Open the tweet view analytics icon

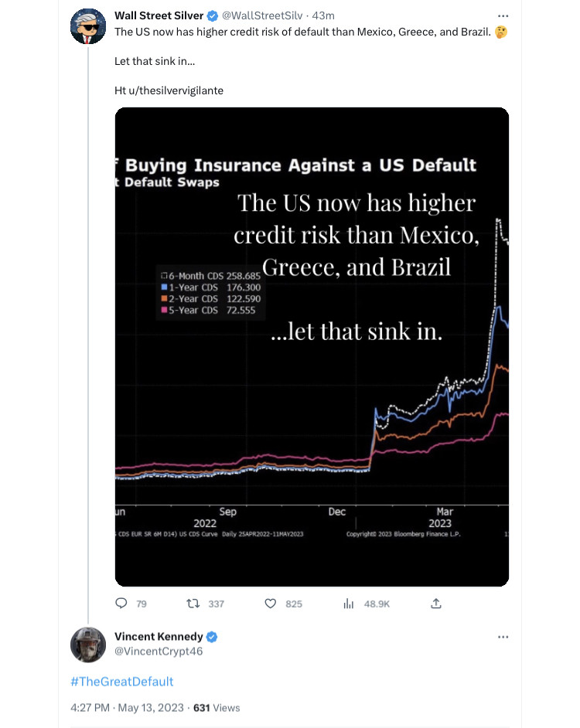point(348,604)
